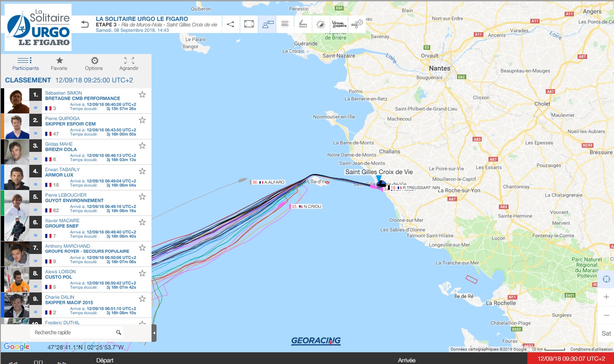Star Gildas MAHE as favorite
Viewport: 614px width, 364px height.
coord(142,146)
